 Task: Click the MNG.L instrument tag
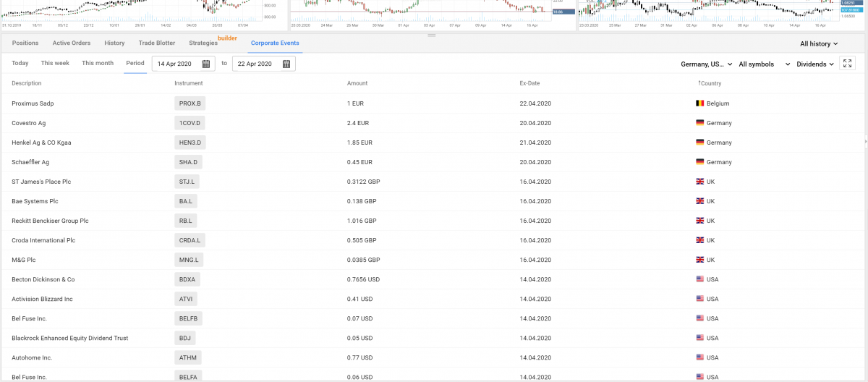[x=190, y=260]
